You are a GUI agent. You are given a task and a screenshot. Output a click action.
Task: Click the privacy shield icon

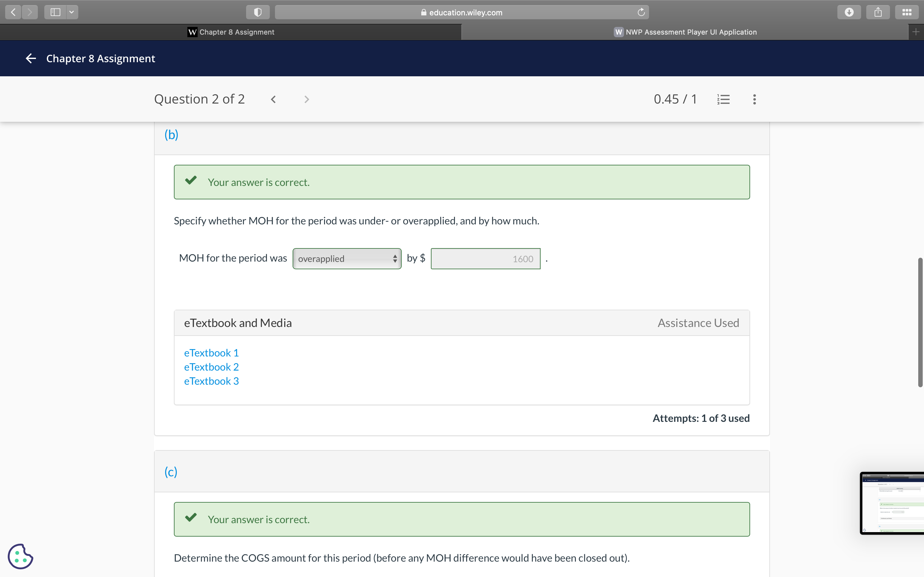258,12
